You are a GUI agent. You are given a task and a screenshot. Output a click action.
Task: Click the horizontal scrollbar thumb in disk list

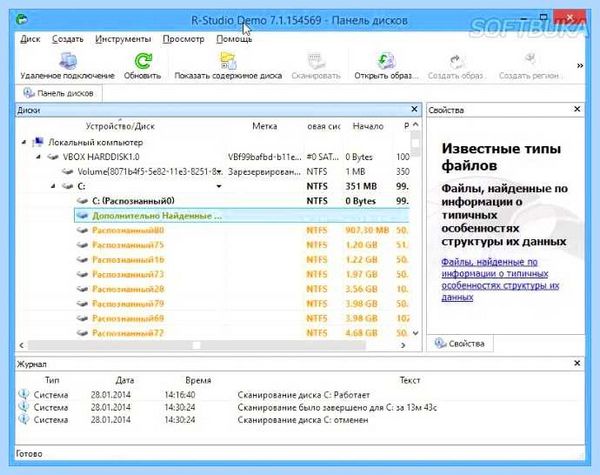click(196, 345)
